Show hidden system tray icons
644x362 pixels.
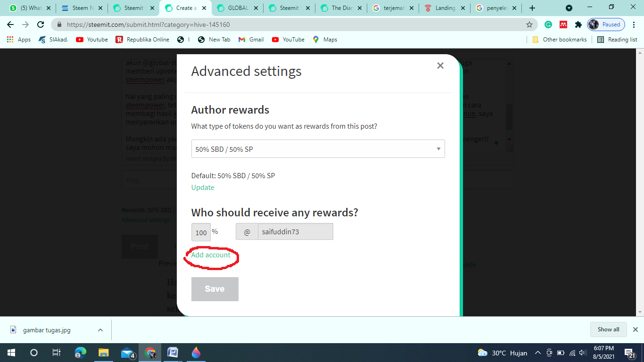click(x=537, y=353)
